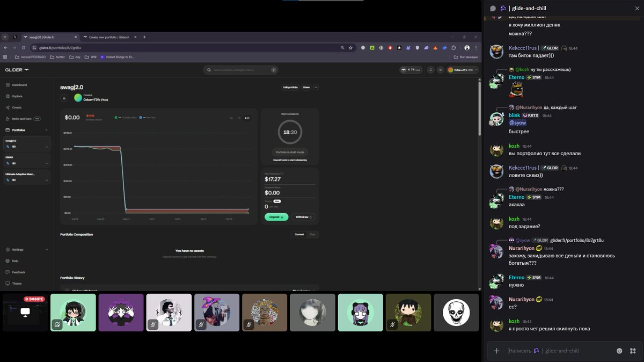Click the notification bell in Glider header
The width and height of the screenshot is (644, 362).
pos(430,70)
